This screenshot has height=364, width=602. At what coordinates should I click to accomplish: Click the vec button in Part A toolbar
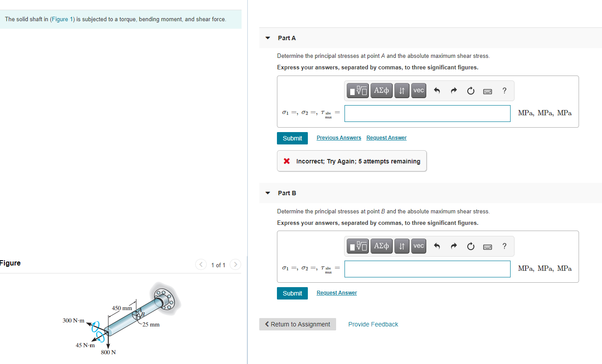[419, 91]
